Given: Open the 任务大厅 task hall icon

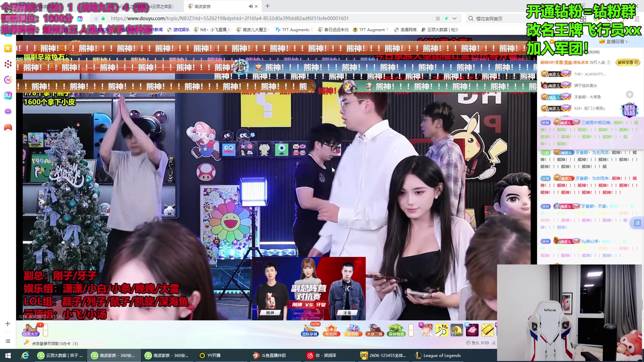Looking at the screenshot, I should point(31,330).
